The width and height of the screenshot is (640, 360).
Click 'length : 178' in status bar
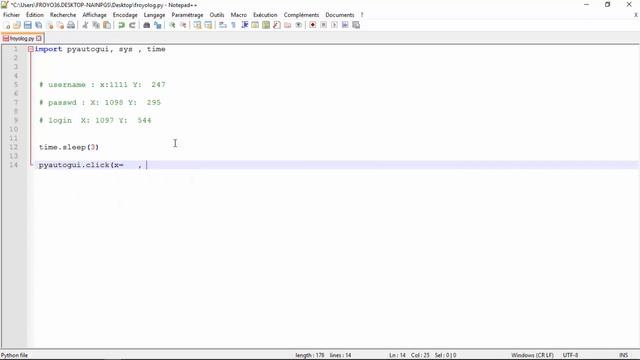pos(309,355)
